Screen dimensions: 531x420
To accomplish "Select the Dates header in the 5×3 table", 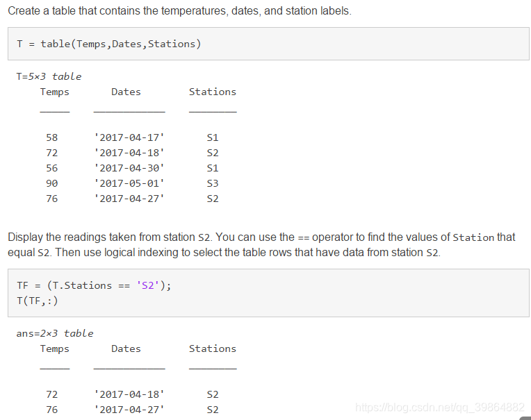I will [126, 92].
